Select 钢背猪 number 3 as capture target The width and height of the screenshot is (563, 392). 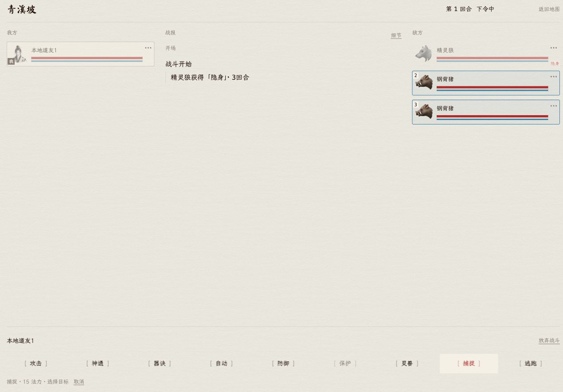[x=486, y=112]
